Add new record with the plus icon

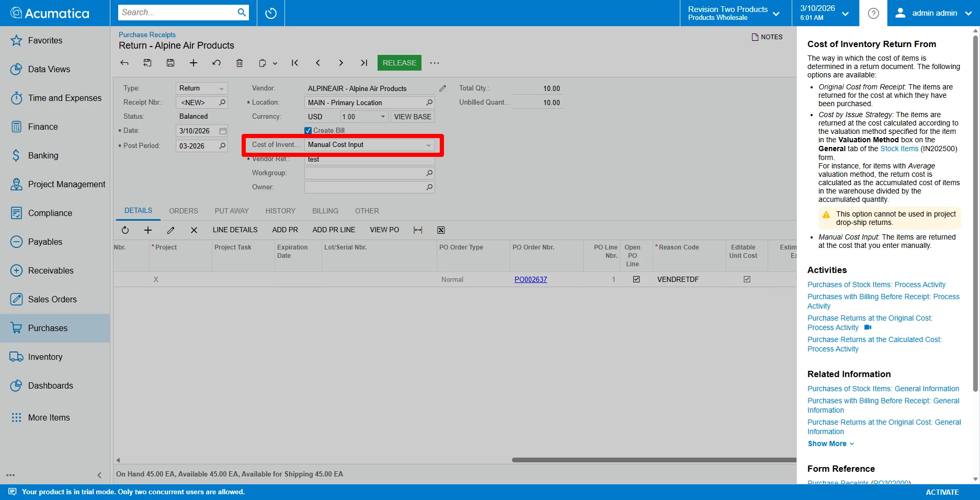(193, 63)
